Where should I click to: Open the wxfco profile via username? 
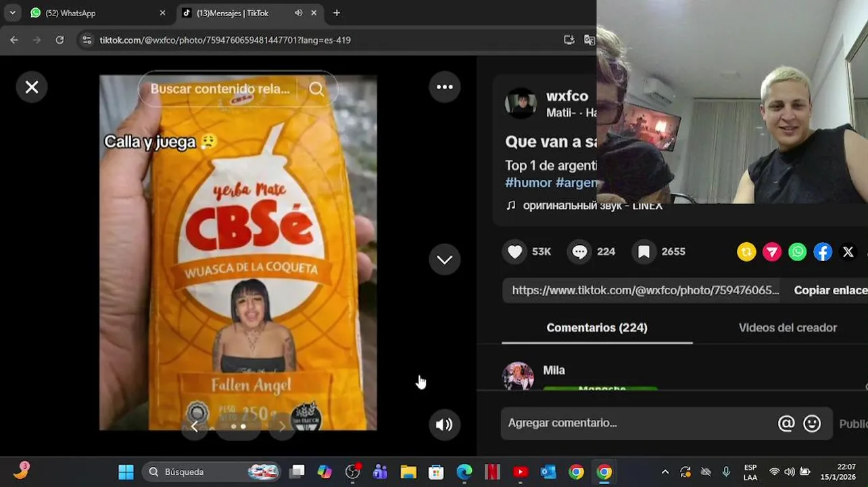click(567, 96)
